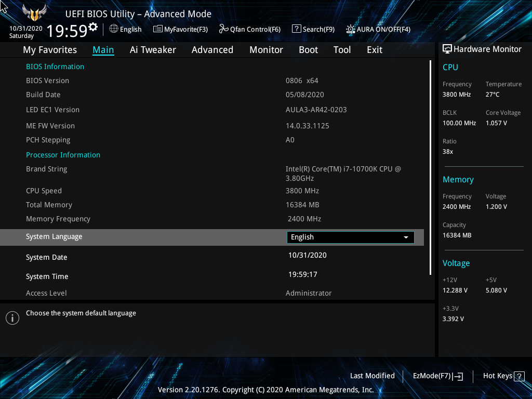The width and height of the screenshot is (532, 399).
Task: Click the settings gear beside the clock
Action: (93, 27)
